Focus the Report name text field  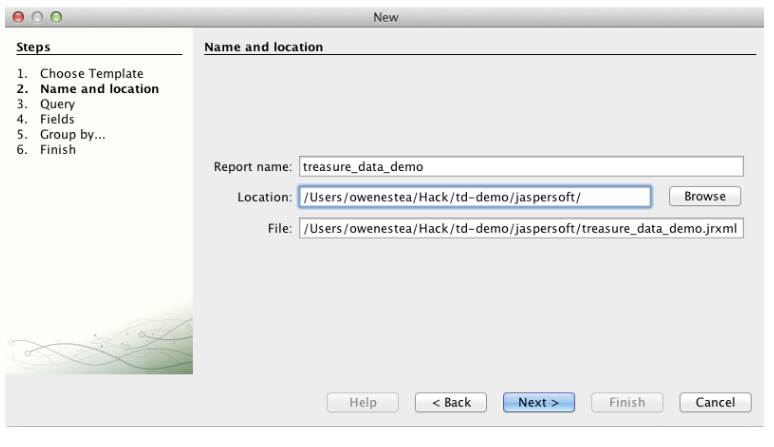521,167
